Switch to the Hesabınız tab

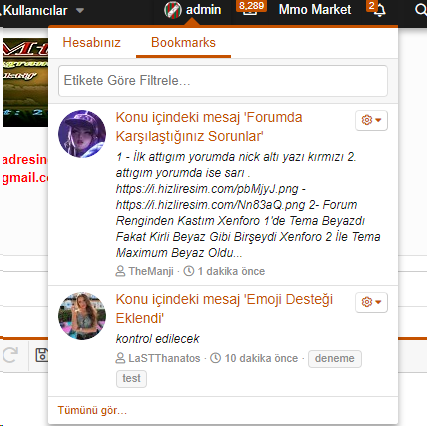click(92, 43)
